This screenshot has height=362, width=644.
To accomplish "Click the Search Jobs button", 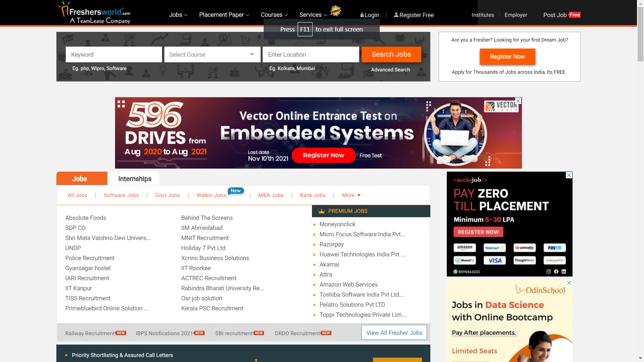I will [391, 54].
